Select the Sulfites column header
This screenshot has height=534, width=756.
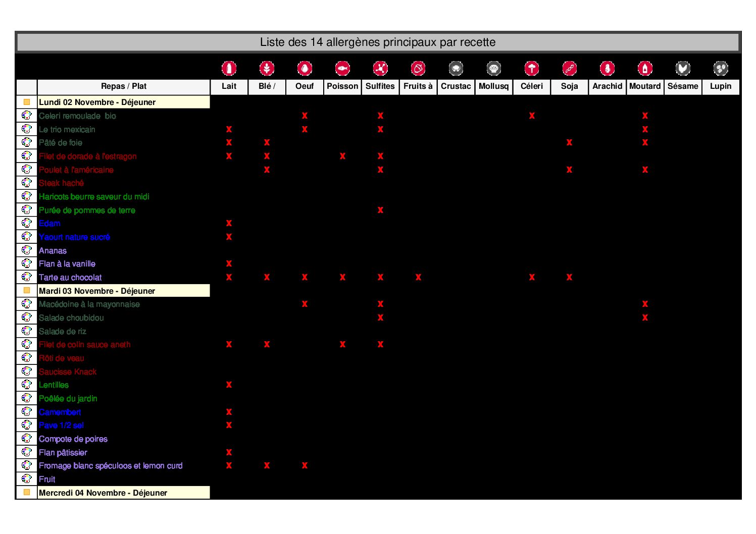pyautogui.click(x=380, y=86)
